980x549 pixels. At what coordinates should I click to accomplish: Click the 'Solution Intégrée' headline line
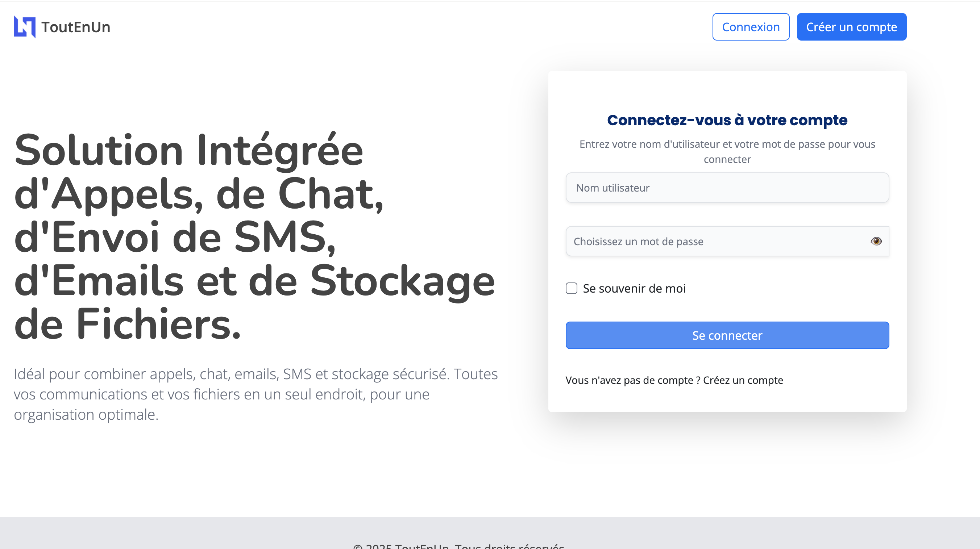click(x=189, y=151)
